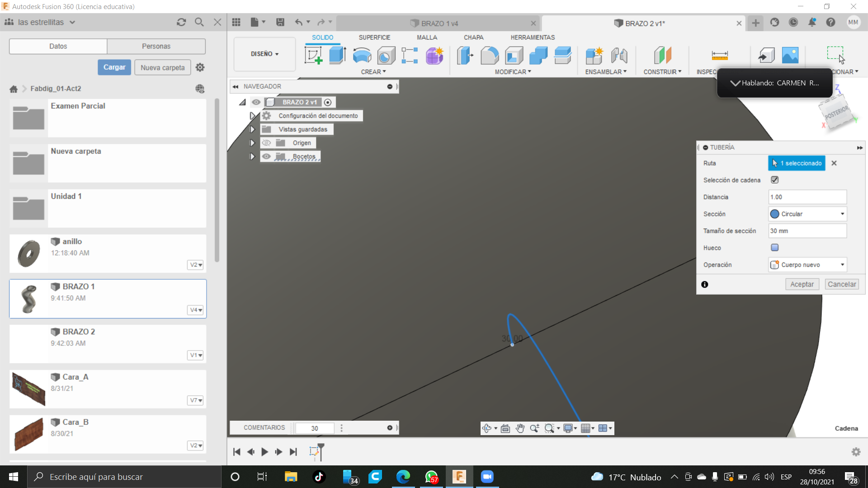The height and width of the screenshot is (488, 868).
Task: Open the CREAR menu dropdown
Action: coord(373,72)
